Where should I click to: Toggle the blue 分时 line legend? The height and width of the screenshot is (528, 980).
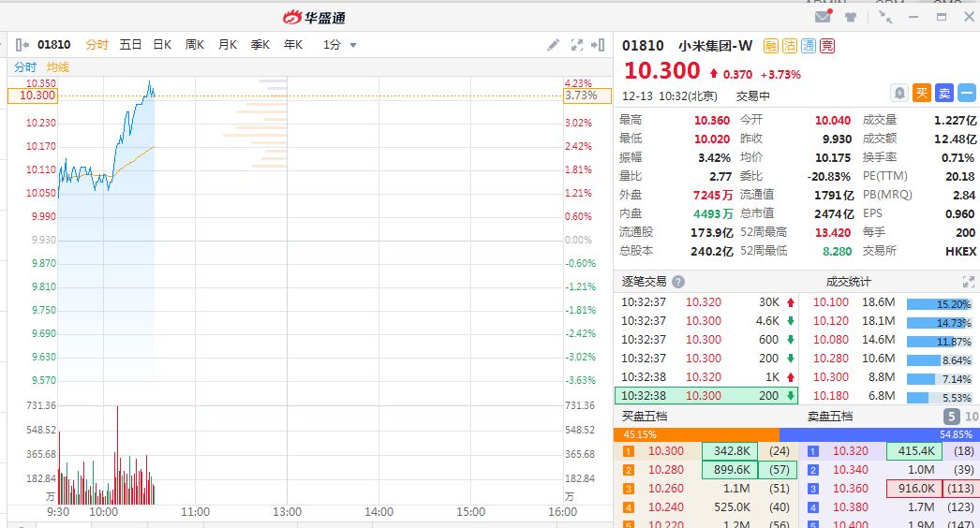click(25, 66)
